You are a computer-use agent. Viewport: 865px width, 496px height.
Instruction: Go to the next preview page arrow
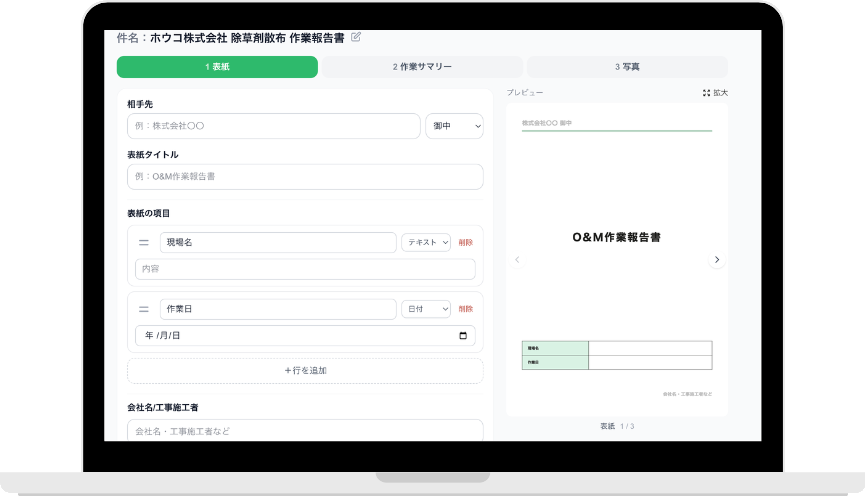[x=717, y=259]
